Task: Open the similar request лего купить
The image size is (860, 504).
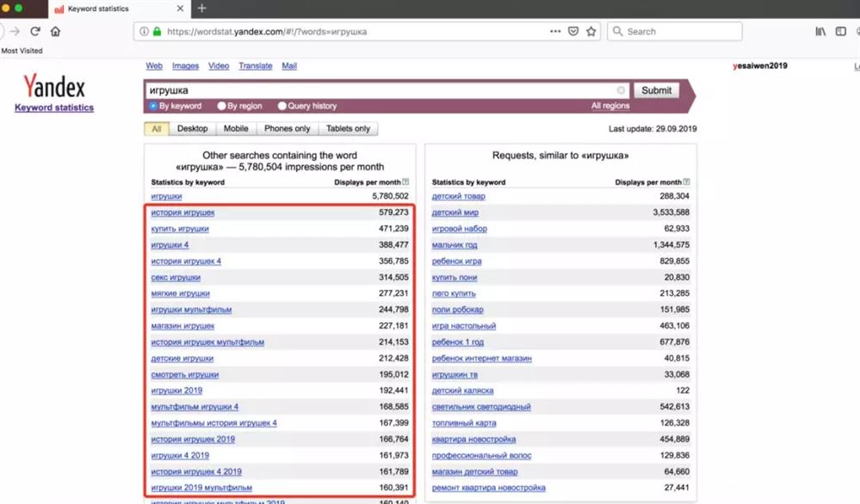Action: pyautogui.click(x=455, y=293)
